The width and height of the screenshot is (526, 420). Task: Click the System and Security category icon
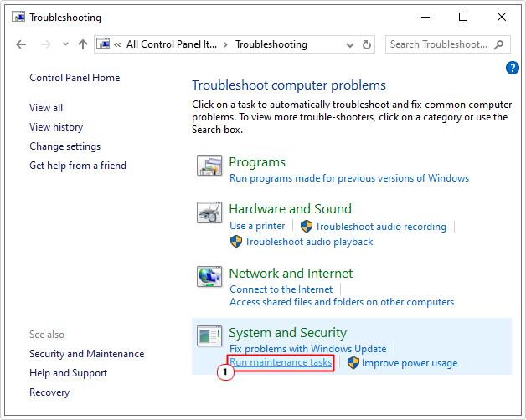209,335
